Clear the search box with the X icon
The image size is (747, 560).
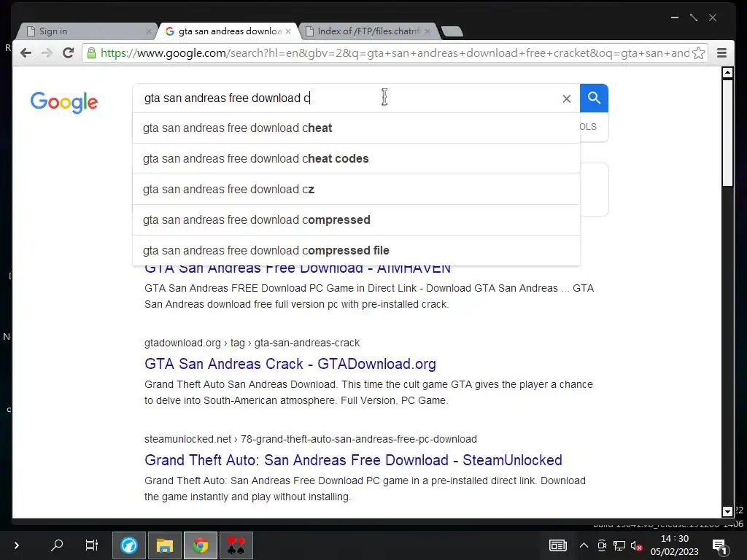tap(566, 98)
